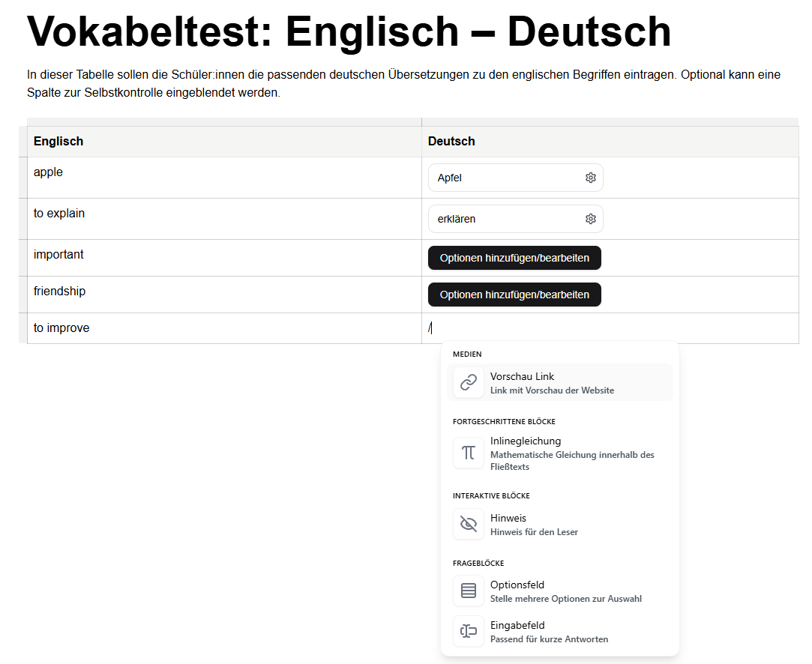Select the Deutsch column header cell
This screenshot has height=664, width=812.
tap(609, 141)
